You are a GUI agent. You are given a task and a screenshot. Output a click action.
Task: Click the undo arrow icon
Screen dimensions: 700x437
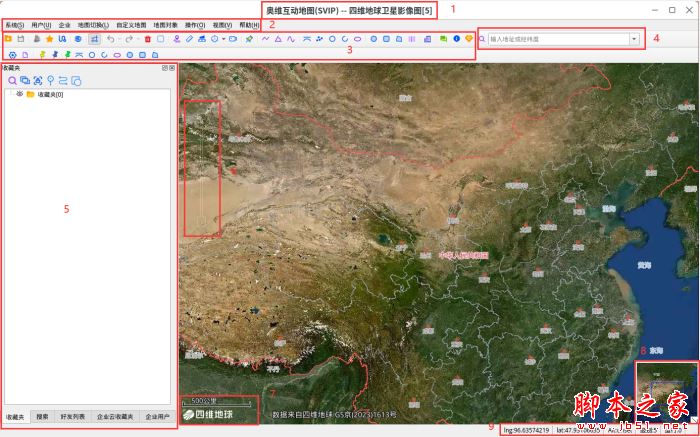coord(111,39)
